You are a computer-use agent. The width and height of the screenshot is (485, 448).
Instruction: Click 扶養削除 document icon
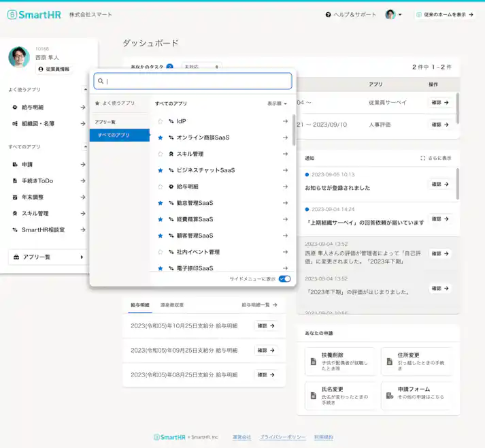tap(314, 362)
